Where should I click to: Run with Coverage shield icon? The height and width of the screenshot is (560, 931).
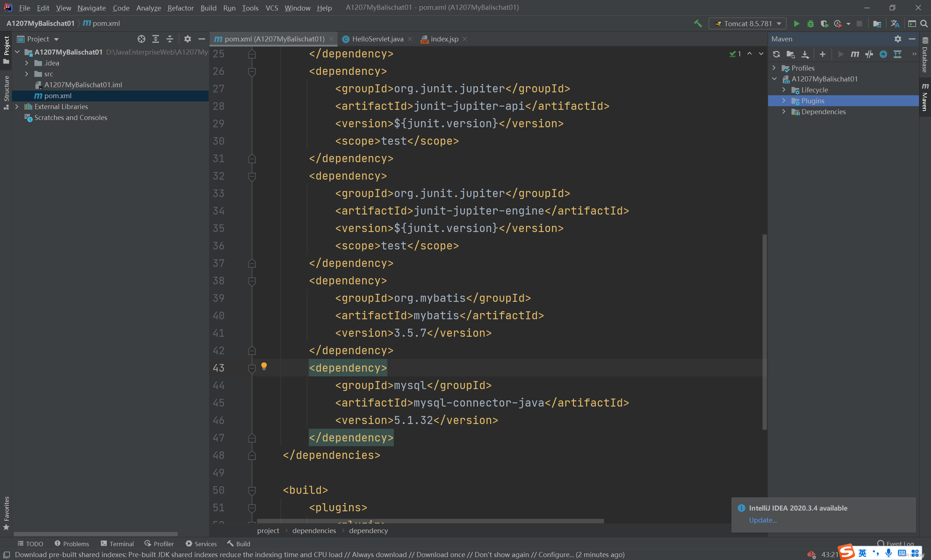(x=824, y=23)
